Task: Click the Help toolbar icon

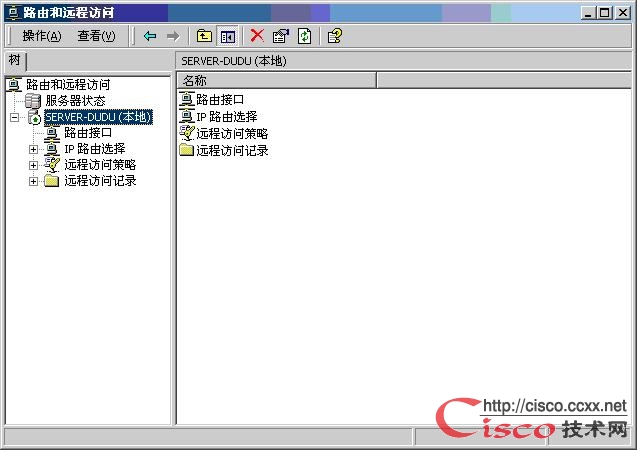Action: (x=335, y=36)
